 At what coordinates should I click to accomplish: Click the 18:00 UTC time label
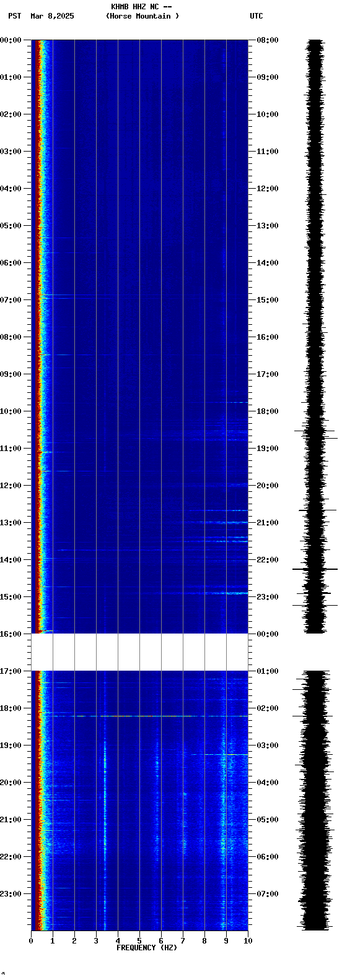coord(268,411)
